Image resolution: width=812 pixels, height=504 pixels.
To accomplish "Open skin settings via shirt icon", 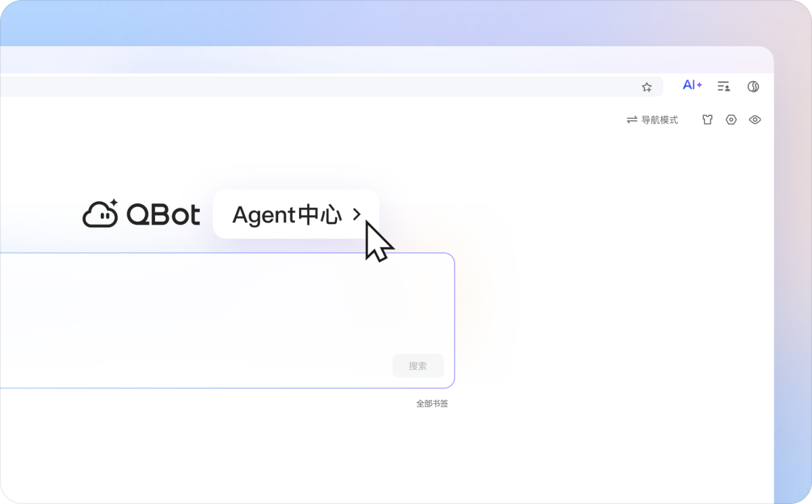I will (707, 120).
